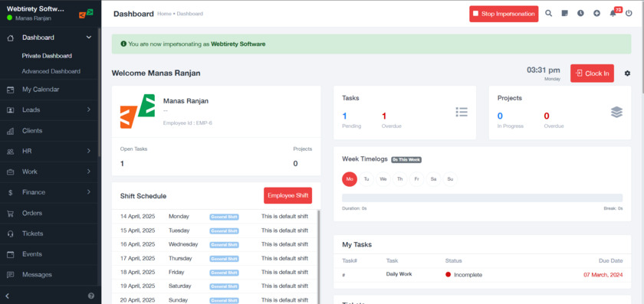Open the search icon in header
The height and width of the screenshot is (304, 644).
(548, 14)
